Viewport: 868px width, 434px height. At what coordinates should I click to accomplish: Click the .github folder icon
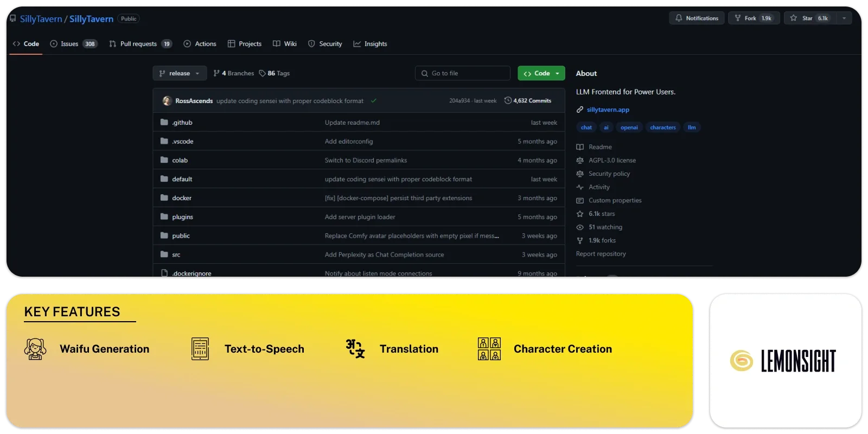point(164,122)
